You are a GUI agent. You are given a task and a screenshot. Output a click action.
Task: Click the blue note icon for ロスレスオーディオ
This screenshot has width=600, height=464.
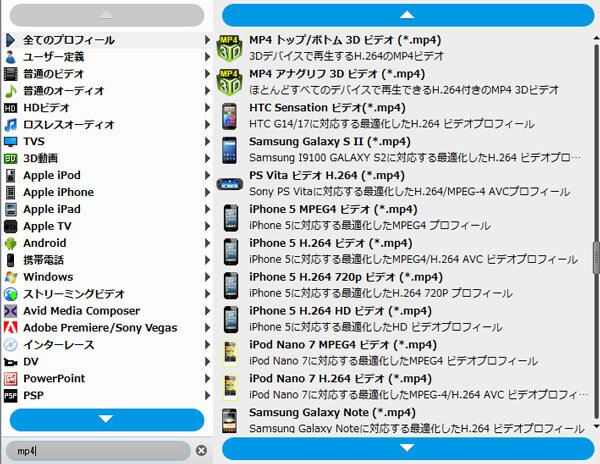pyautogui.click(x=10, y=125)
